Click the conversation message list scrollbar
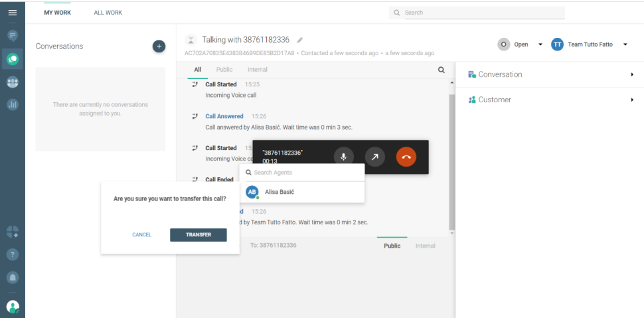The height and width of the screenshot is (318, 644). point(452,162)
